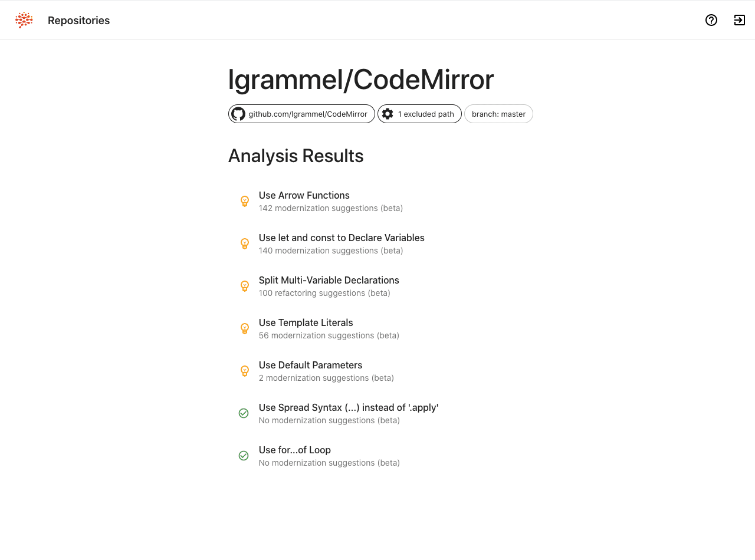Click lightbulb icon beside Use Default Parameters
This screenshot has height=560, width=755.
click(x=245, y=371)
